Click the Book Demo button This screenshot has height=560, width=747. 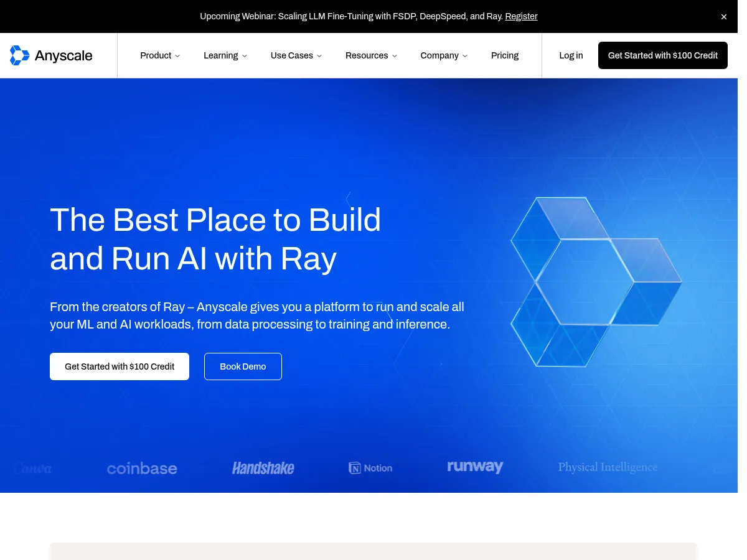(x=243, y=366)
